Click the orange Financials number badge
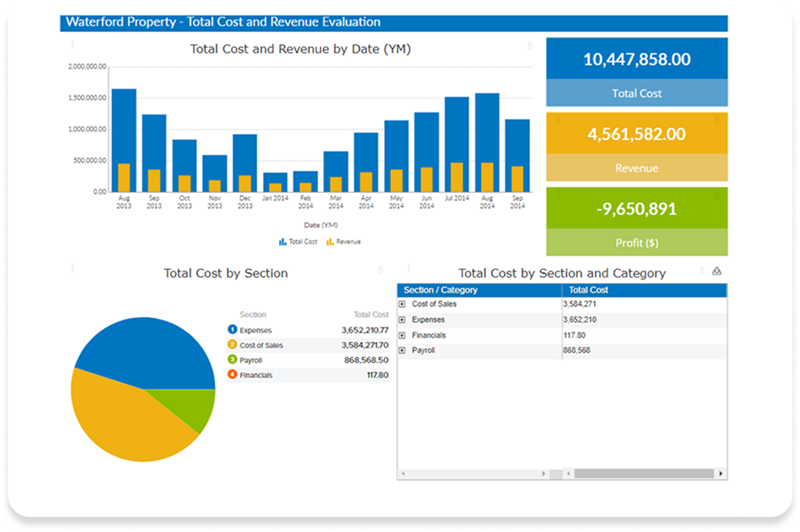 (x=232, y=375)
